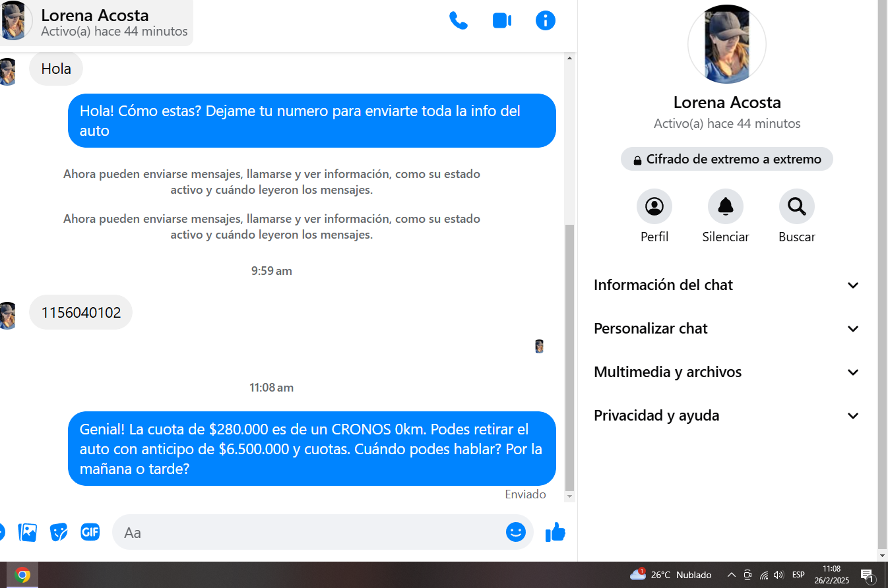Click the 11:08 am timestamp

(x=272, y=388)
